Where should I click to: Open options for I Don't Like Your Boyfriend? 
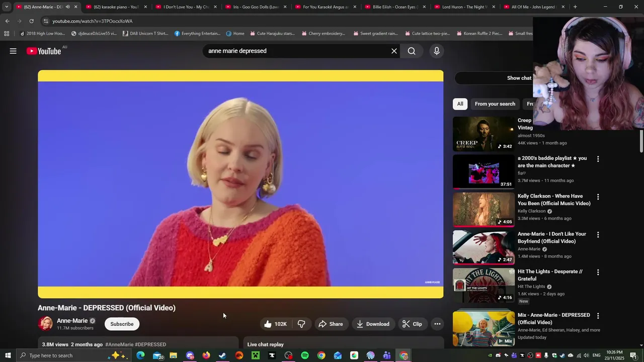point(598,234)
